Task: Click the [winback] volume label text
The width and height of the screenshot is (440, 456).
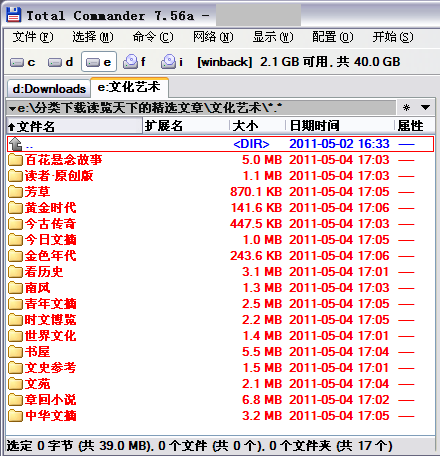Action: coord(225,62)
